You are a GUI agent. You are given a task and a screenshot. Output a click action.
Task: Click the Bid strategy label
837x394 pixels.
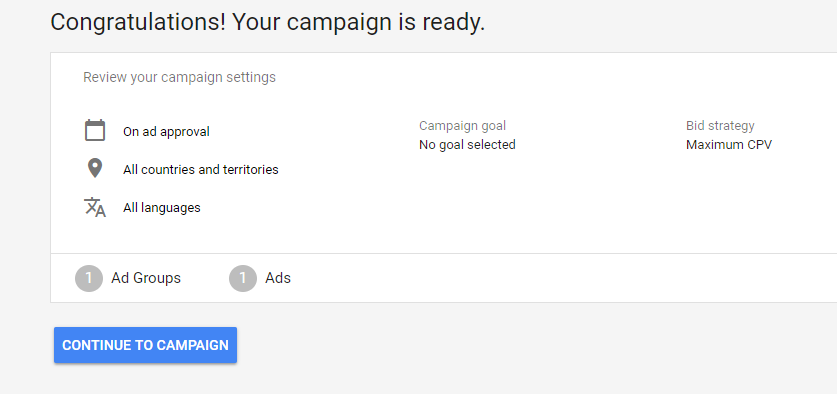pyautogui.click(x=720, y=126)
